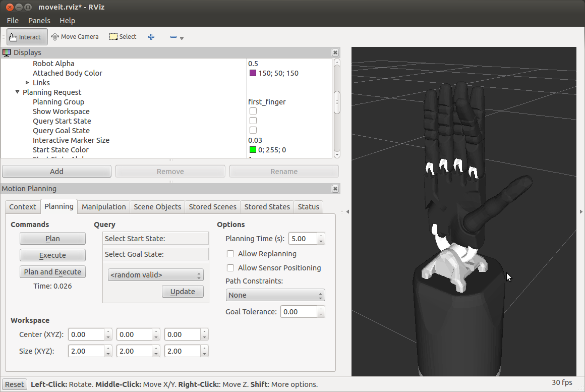The height and width of the screenshot is (392, 585).
Task: Click the Start State Color green swatch
Action: [253, 150]
